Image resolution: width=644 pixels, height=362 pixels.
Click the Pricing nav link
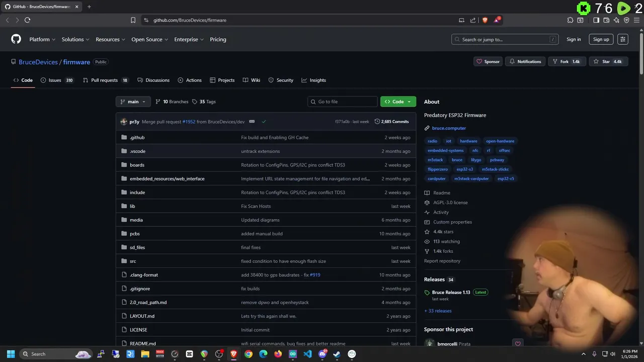click(x=218, y=39)
